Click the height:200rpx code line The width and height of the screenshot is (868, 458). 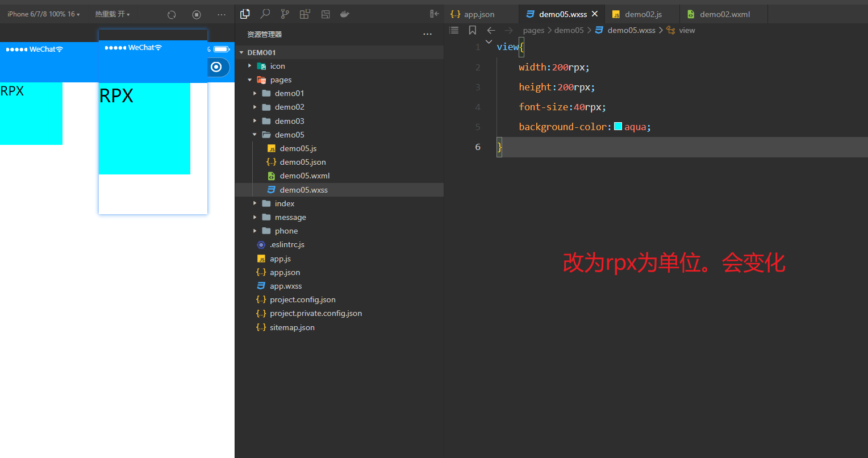pos(557,87)
